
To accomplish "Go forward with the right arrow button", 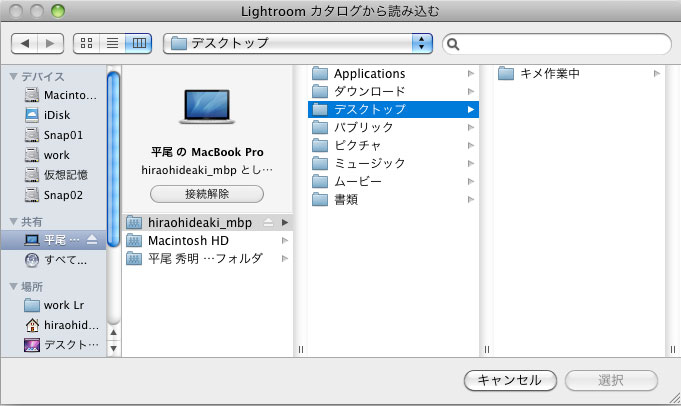I will pyautogui.click(x=50, y=43).
